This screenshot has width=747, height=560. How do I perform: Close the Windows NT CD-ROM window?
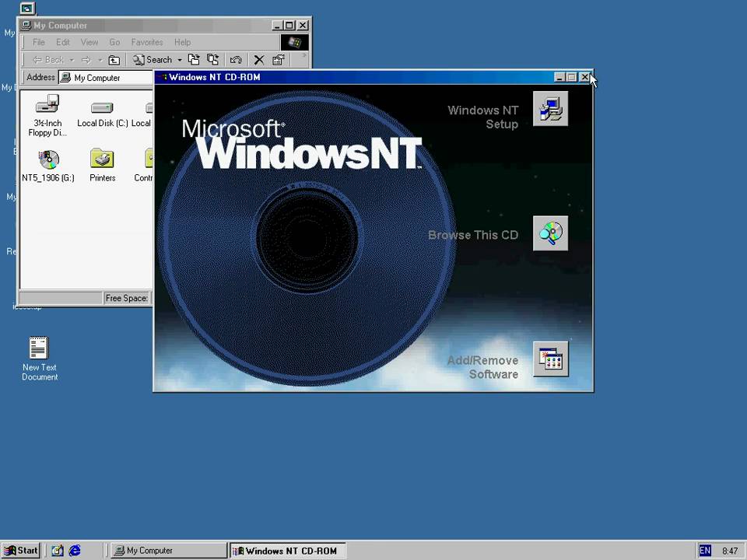(585, 77)
